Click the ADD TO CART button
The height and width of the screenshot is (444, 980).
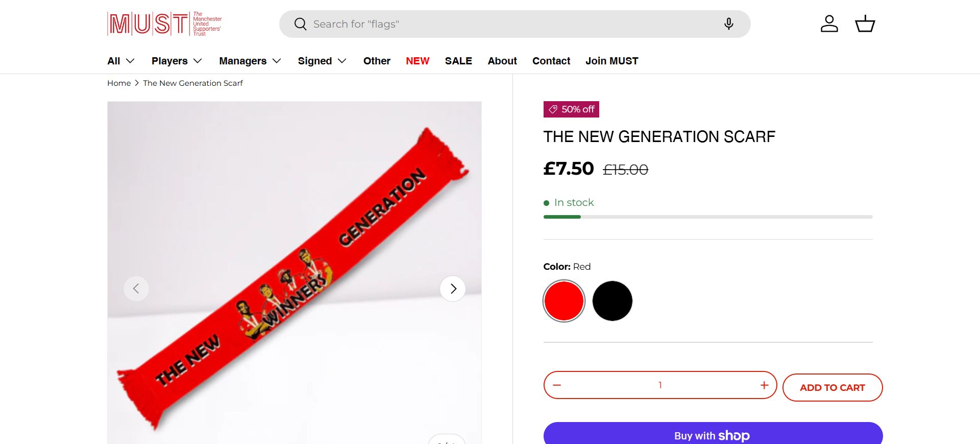[x=832, y=387]
